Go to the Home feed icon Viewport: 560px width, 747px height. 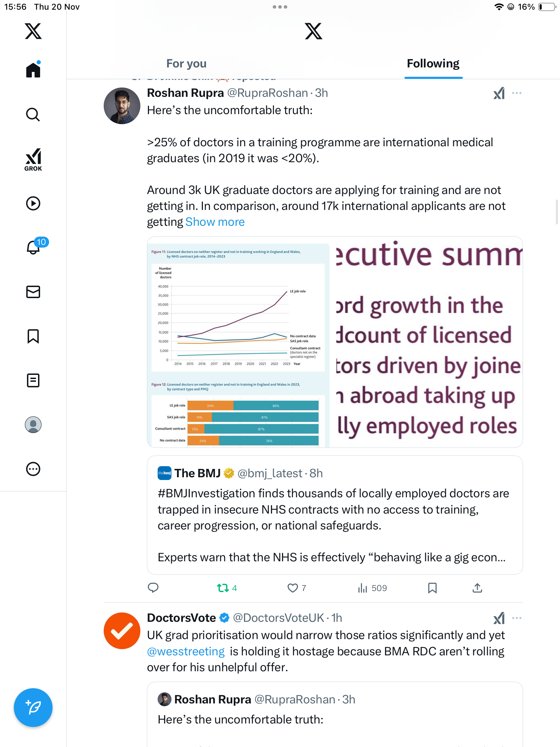pyautogui.click(x=33, y=70)
